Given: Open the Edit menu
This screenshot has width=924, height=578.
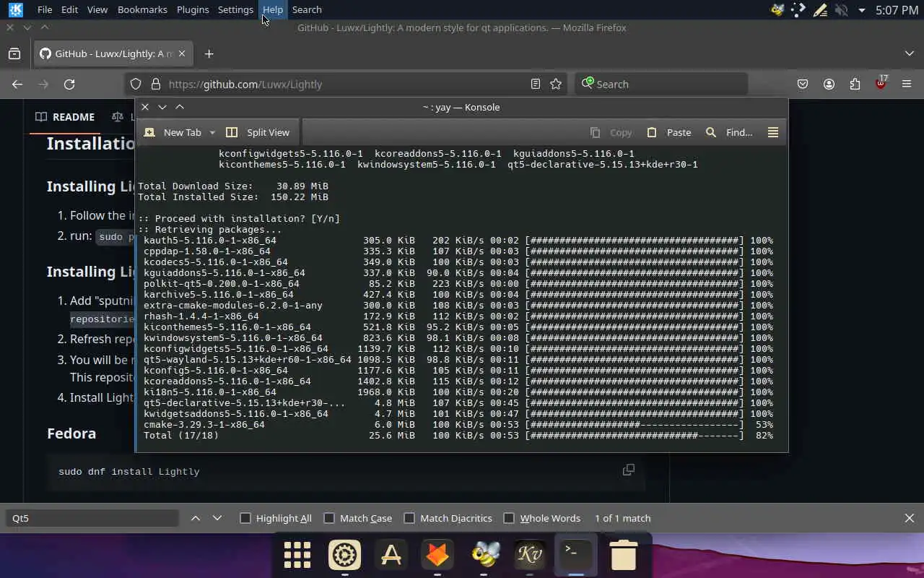Looking at the screenshot, I should (69, 9).
